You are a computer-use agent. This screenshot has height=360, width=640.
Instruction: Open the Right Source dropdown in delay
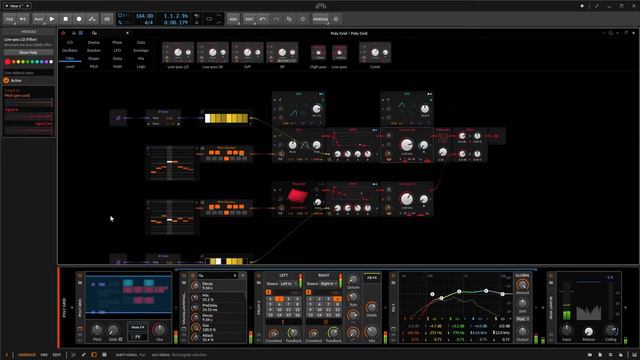pos(328,284)
